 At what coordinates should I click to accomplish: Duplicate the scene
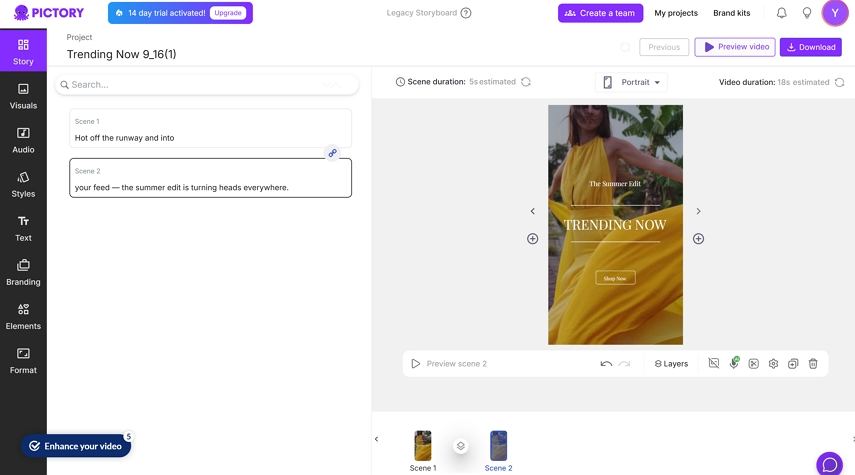pos(793,364)
